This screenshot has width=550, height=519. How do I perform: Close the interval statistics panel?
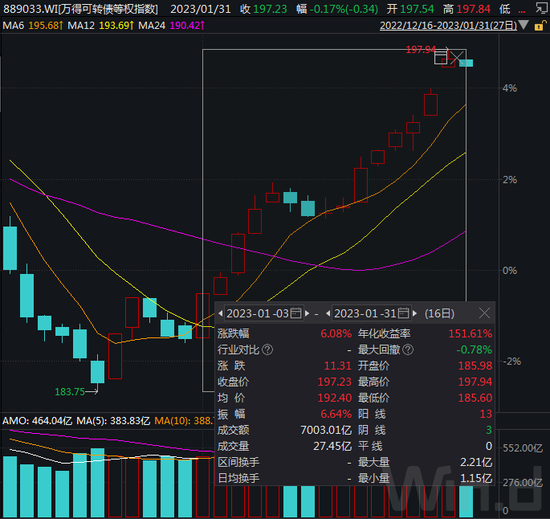point(484,313)
